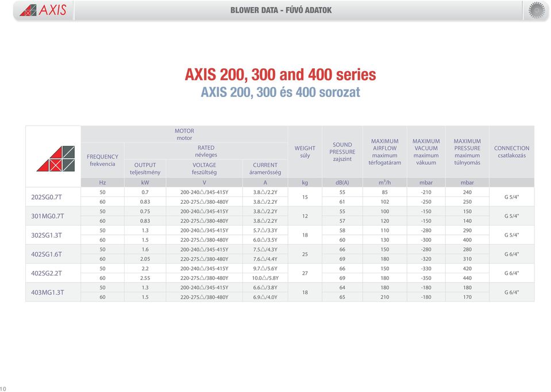
Task: Click the 'MAXIMUM PRESSURE' column header
Action: (x=467, y=152)
